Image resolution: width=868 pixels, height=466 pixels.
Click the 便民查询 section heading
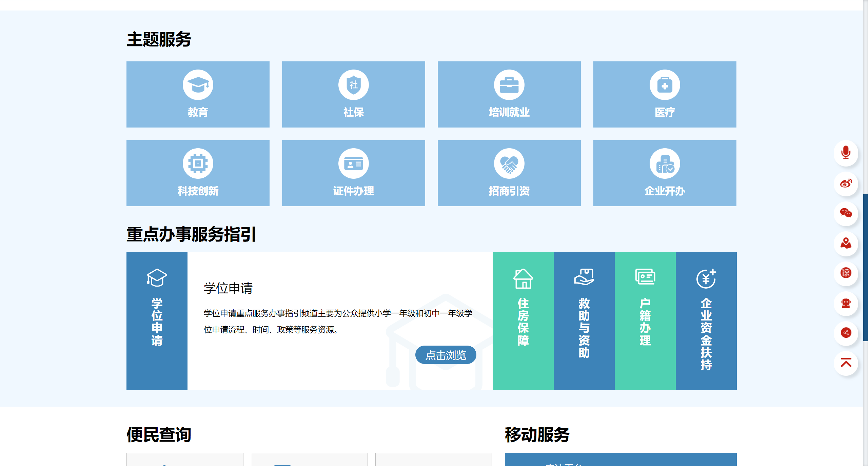[159, 434]
